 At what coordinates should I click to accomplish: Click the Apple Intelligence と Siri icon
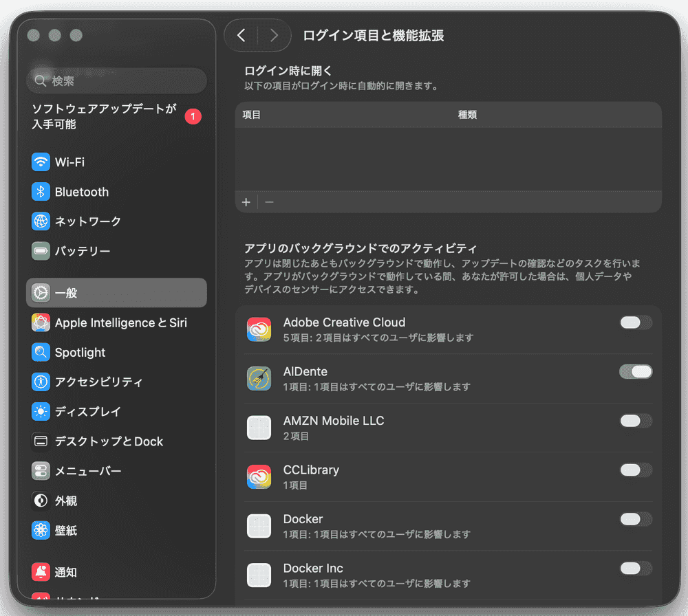click(x=41, y=322)
